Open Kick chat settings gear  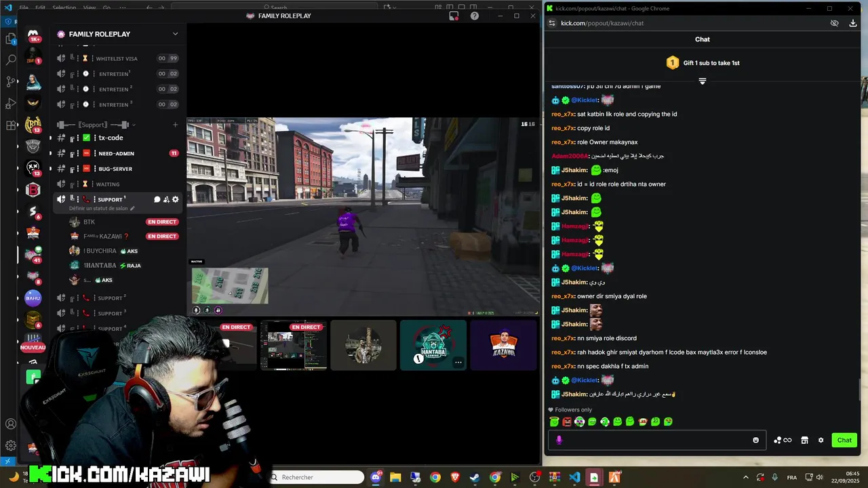821,440
